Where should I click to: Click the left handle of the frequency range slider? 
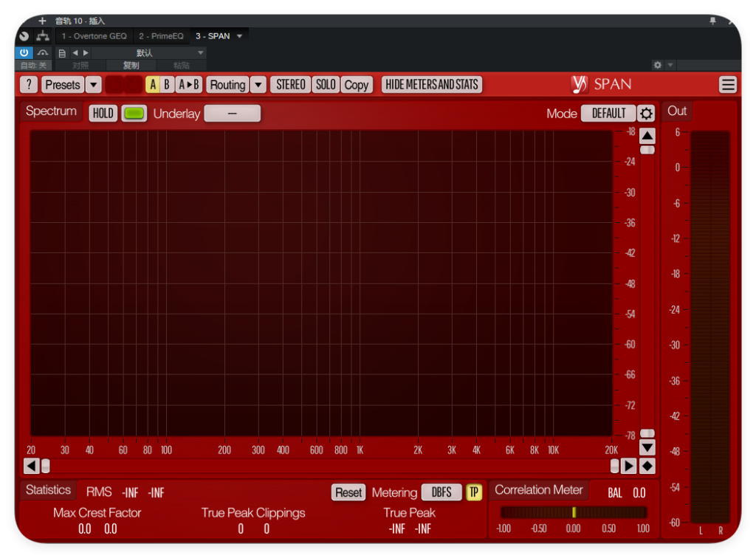[x=45, y=466]
